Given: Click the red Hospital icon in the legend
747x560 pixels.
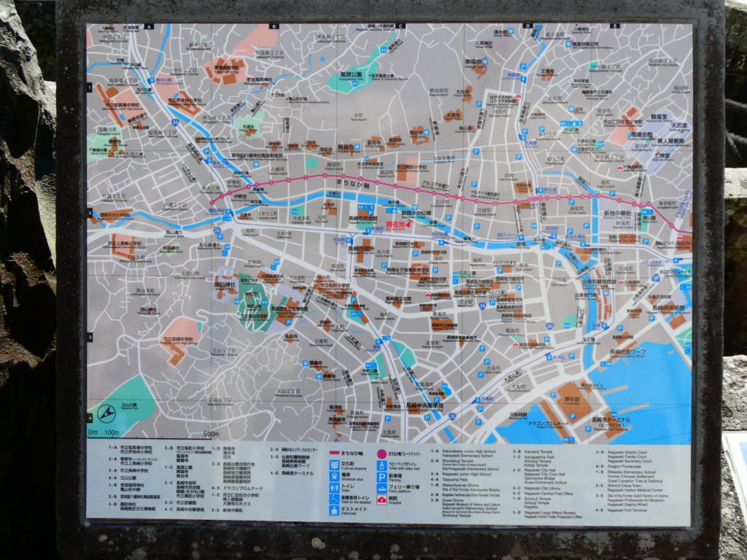Looking at the screenshot, I should pyautogui.click(x=382, y=499).
